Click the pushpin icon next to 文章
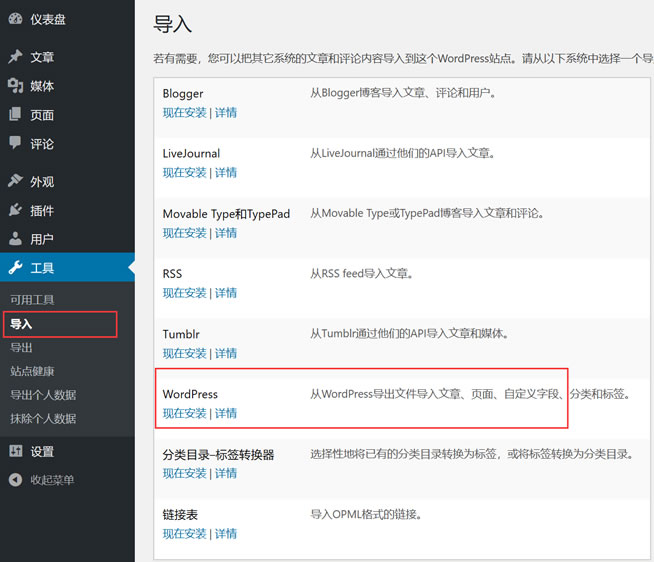The width and height of the screenshot is (654, 562). click(15, 57)
